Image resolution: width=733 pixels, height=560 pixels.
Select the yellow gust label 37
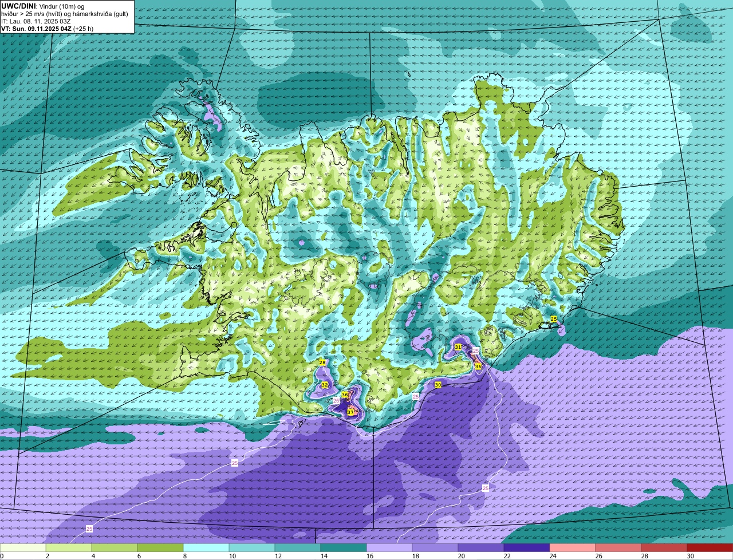[x=350, y=412]
